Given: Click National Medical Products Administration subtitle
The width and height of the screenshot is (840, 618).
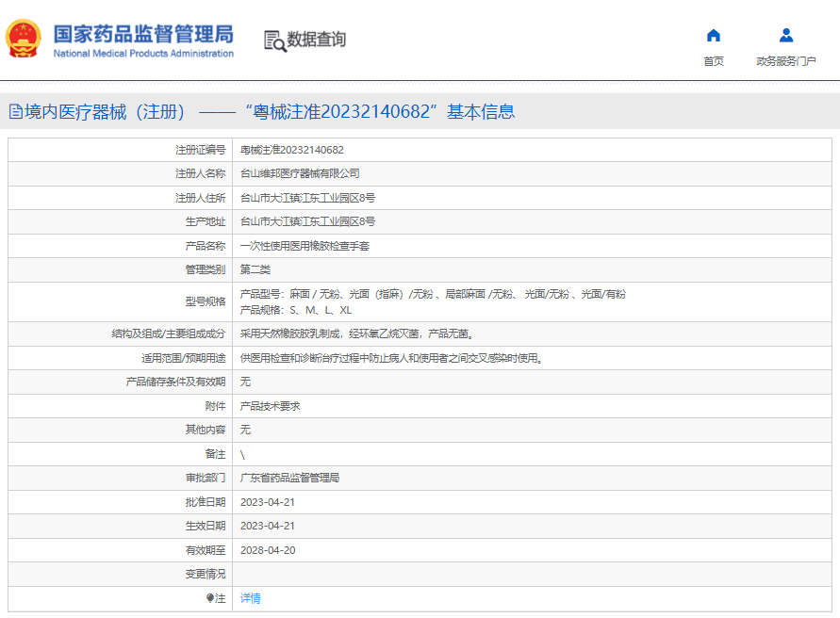Looking at the screenshot, I should point(143,54).
